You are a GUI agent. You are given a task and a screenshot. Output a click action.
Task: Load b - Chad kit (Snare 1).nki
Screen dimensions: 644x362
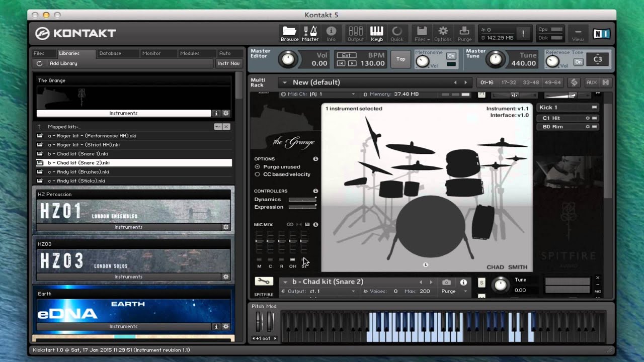134,154
